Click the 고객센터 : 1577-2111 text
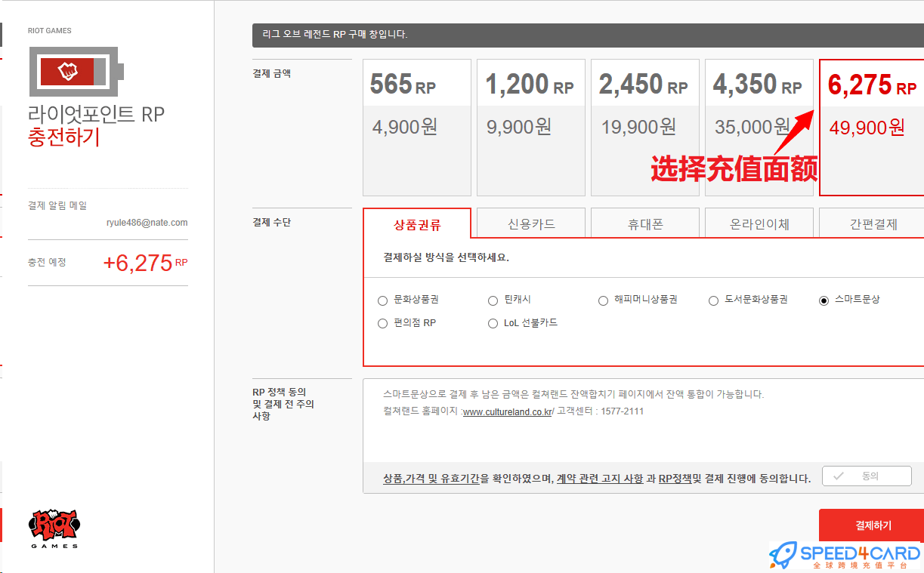The height and width of the screenshot is (573, 924). [601, 411]
